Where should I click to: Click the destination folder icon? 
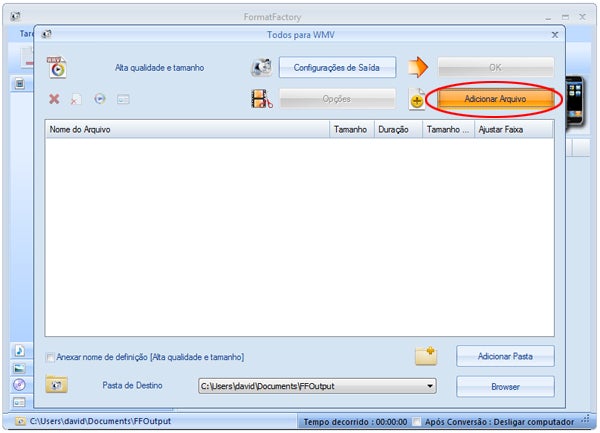click(x=57, y=384)
